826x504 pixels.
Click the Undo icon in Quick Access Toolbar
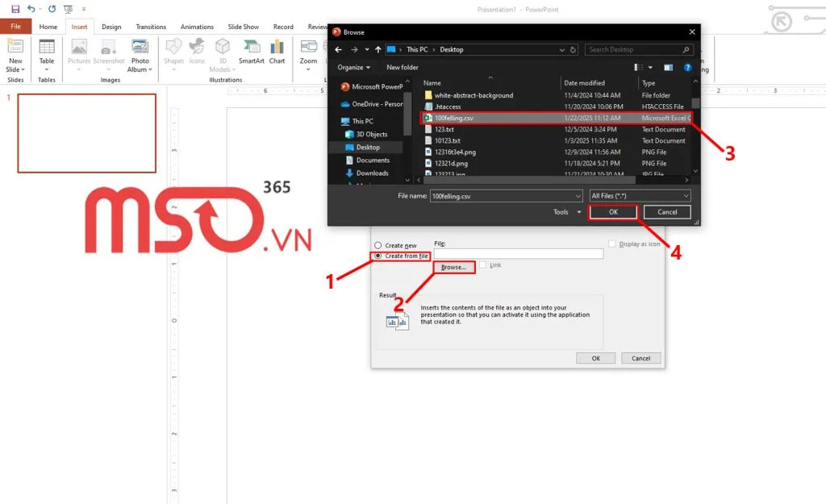[30, 9]
